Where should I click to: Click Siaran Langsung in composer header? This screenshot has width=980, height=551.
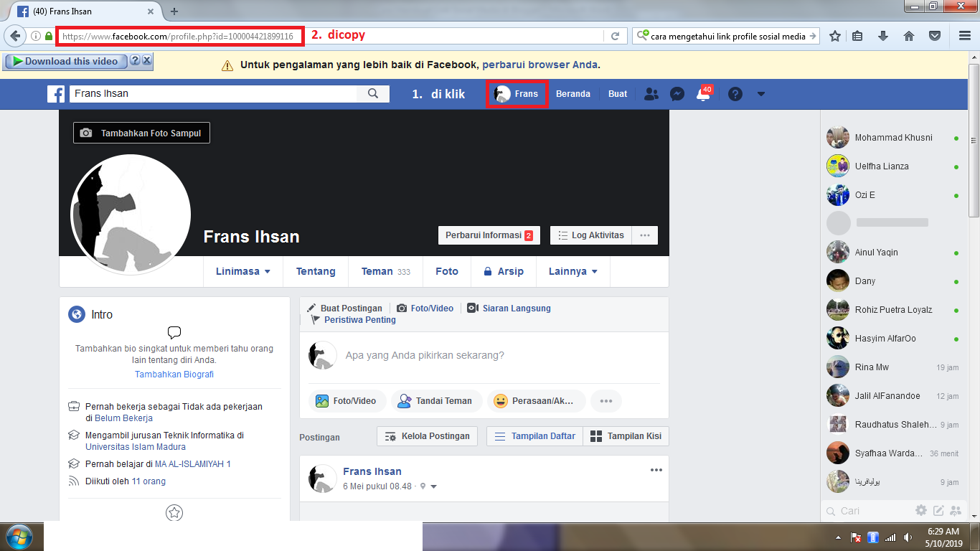pyautogui.click(x=509, y=309)
